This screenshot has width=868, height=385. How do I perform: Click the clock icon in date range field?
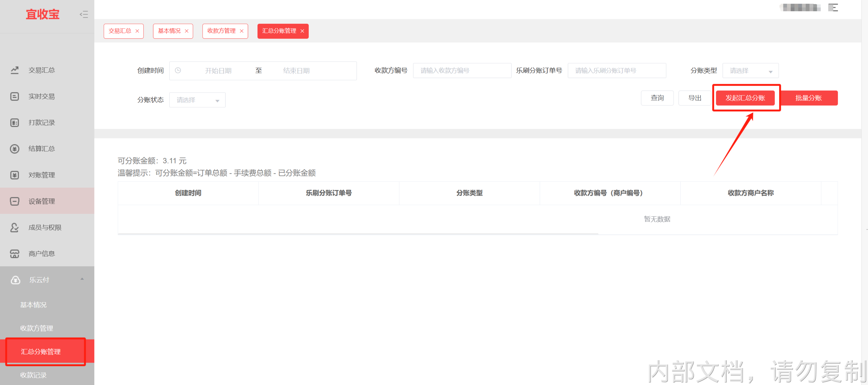coord(178,70)
